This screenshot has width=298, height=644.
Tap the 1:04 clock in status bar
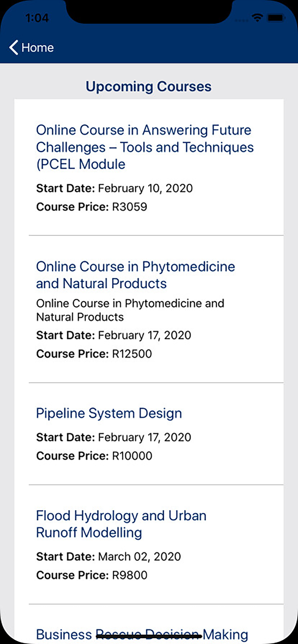pos(37,18)
